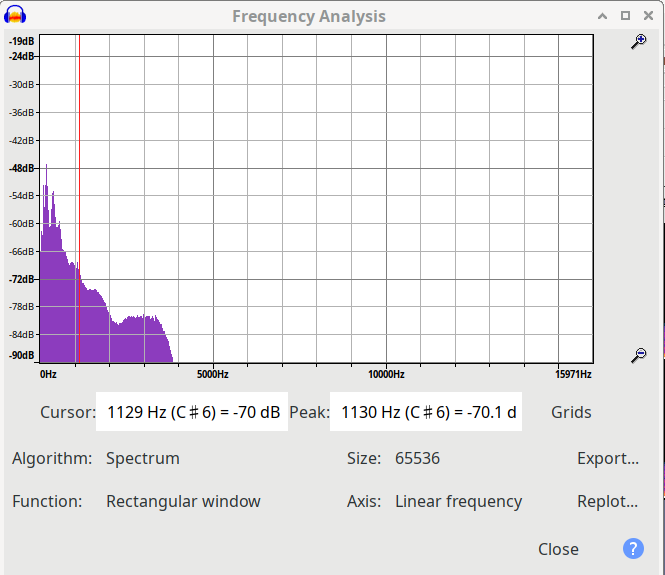Maximize the Frequency Analysis window
665x575 pixels.
625,16
